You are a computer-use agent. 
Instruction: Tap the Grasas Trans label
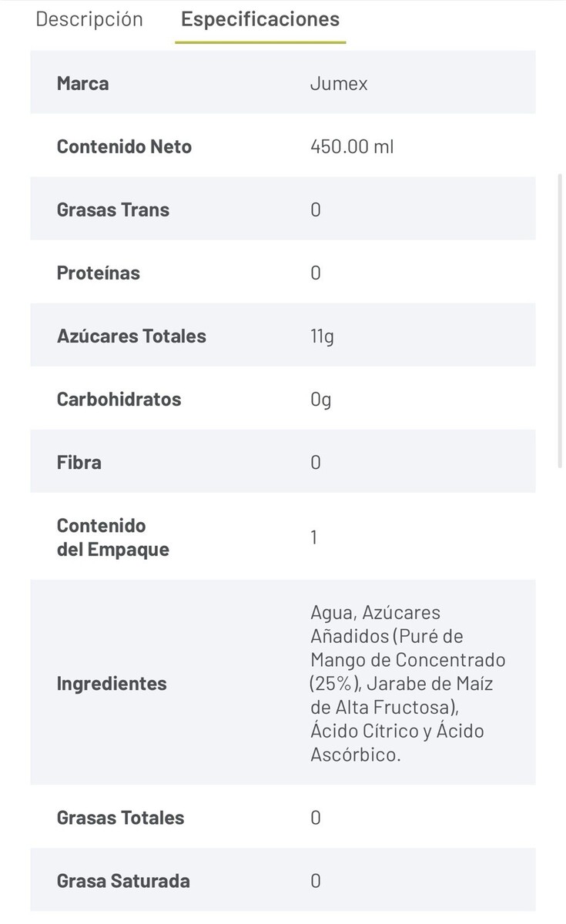[x=112, y=209]
